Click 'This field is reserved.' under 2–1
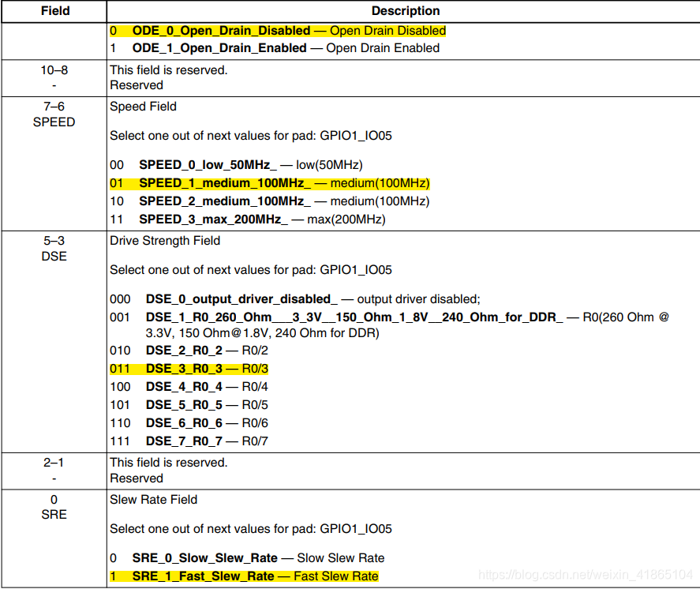 point(169,462)
